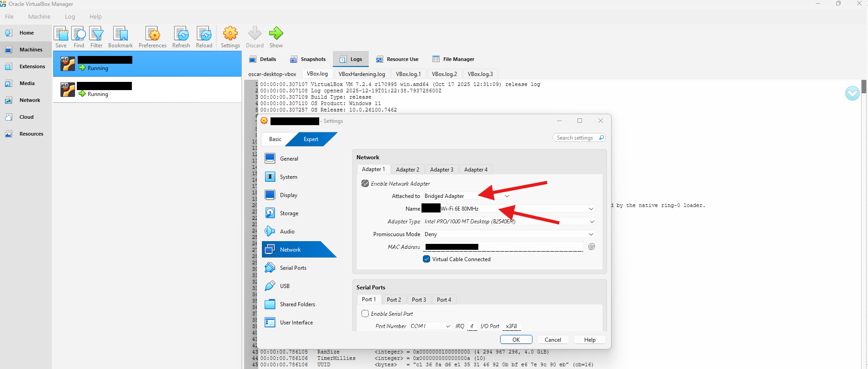Screen dimensions: 868x369
Task: Open the Details tab
Action: (263, 59)
